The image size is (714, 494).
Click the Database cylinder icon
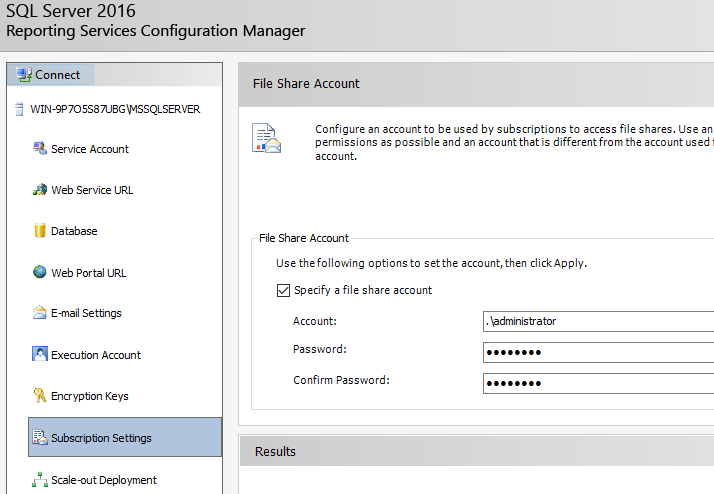40,231
